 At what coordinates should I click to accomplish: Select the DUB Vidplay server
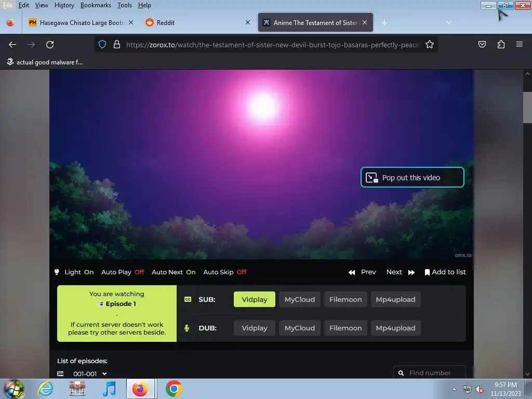(x=255, y=328)
